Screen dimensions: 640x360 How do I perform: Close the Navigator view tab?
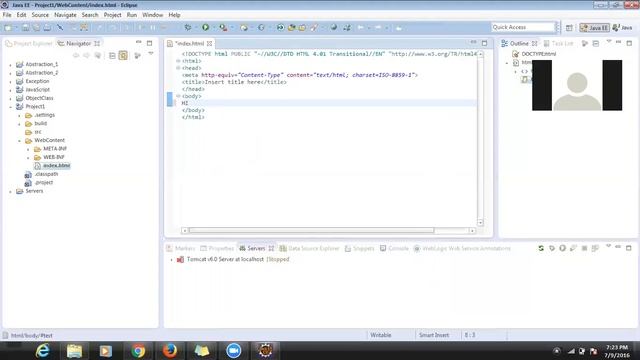[x=97, y=43]
